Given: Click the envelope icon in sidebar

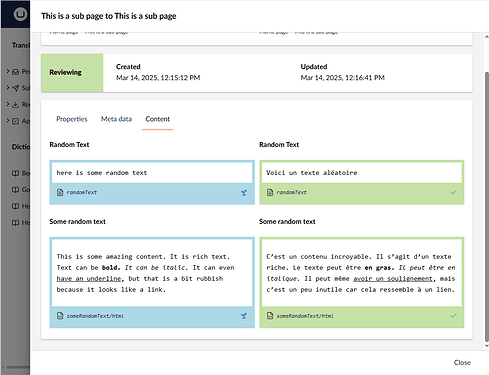Looking at the screenshot, I should click(15, 72).
